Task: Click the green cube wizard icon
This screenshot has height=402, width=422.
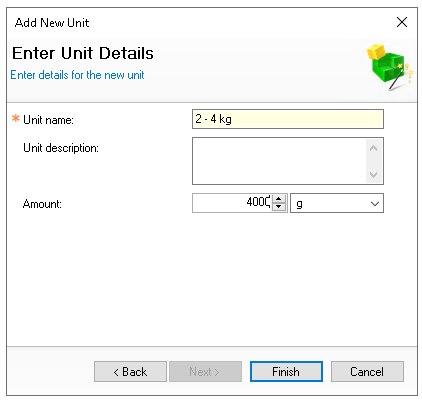Action: pyautogui.click(x=390, y=67)
